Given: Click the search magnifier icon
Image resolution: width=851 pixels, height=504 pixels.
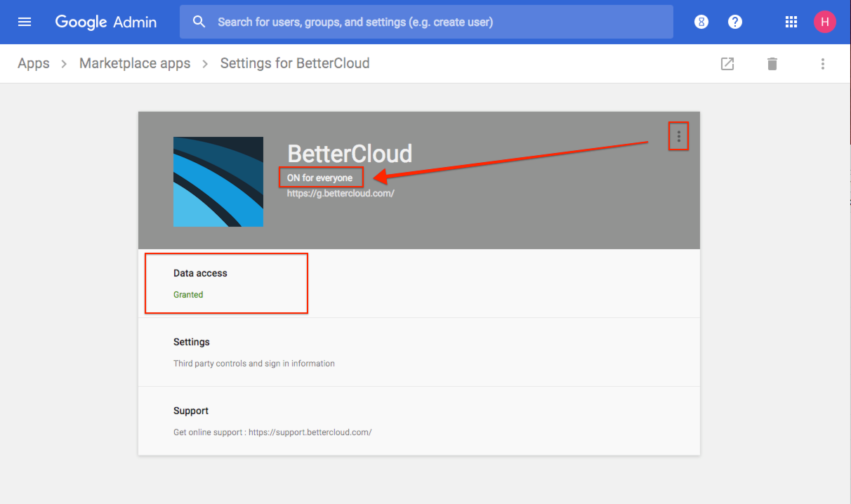Looking at the screenshot, I should pyautogui.click(x=199, y=21).
